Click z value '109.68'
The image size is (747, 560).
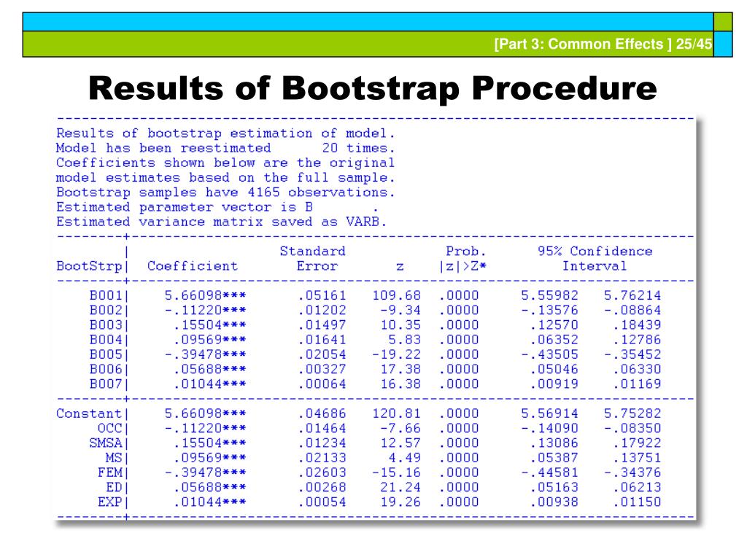click(x=396, y=296)
